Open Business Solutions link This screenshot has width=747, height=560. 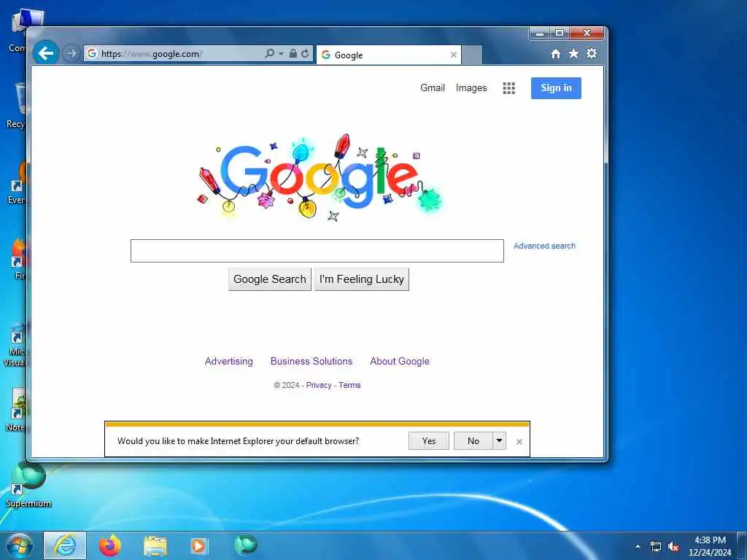pos(311,361)
